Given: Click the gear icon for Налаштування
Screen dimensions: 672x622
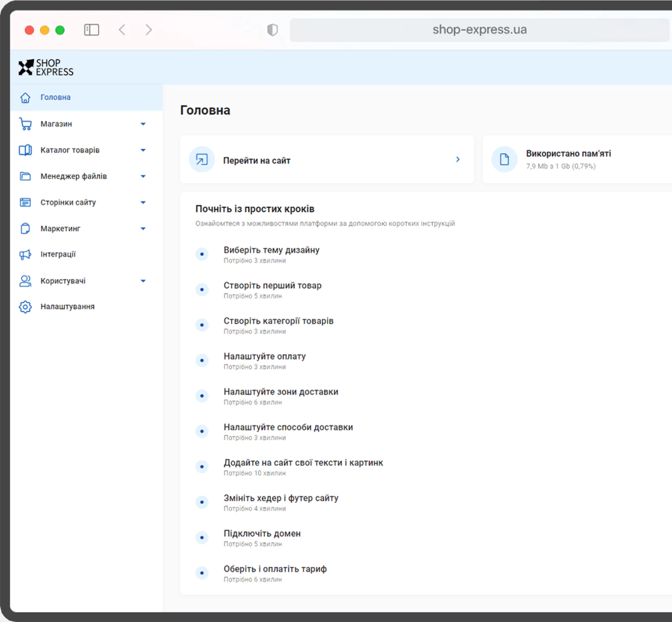Looking at the screenshot, I should click(x=25, y=307).
